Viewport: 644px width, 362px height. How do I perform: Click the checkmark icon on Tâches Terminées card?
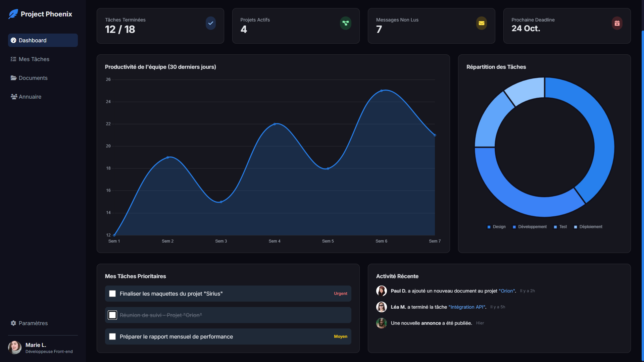(x=210, y=23)
